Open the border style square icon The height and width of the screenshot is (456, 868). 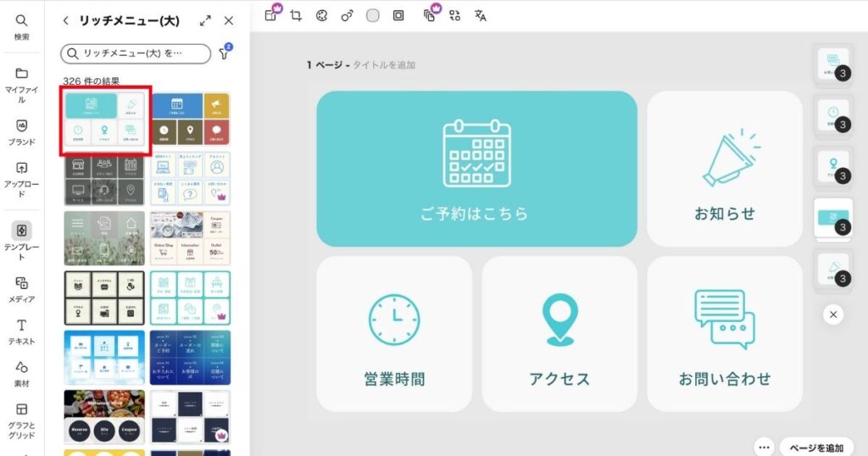click(398, 15)
